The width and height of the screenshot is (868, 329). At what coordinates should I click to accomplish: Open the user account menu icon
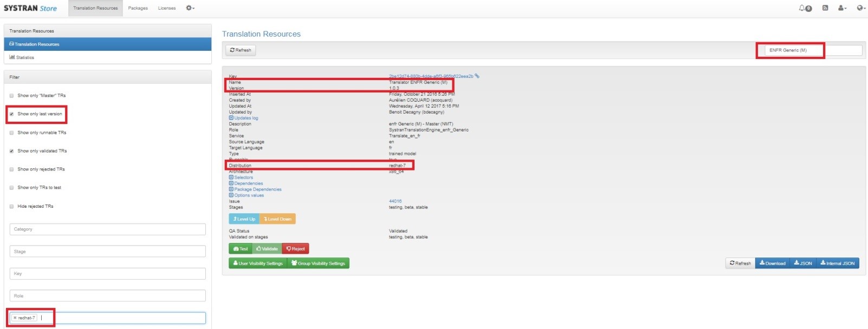pyautogui.click(x=842, y=8)
